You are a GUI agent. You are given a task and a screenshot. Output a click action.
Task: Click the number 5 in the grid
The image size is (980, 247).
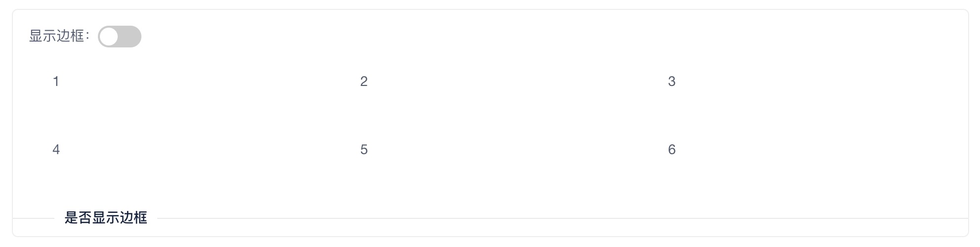pos(364,150)
